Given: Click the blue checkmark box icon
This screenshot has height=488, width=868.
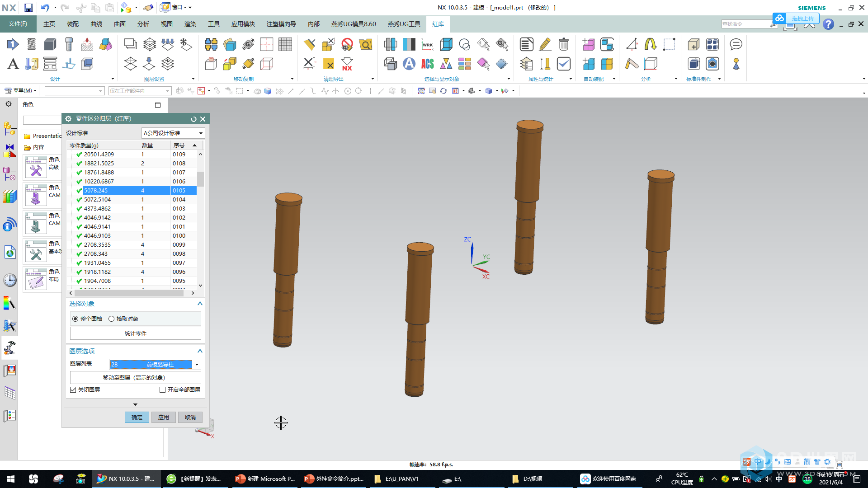Looking at the screenshot, I should coord(563,64).
